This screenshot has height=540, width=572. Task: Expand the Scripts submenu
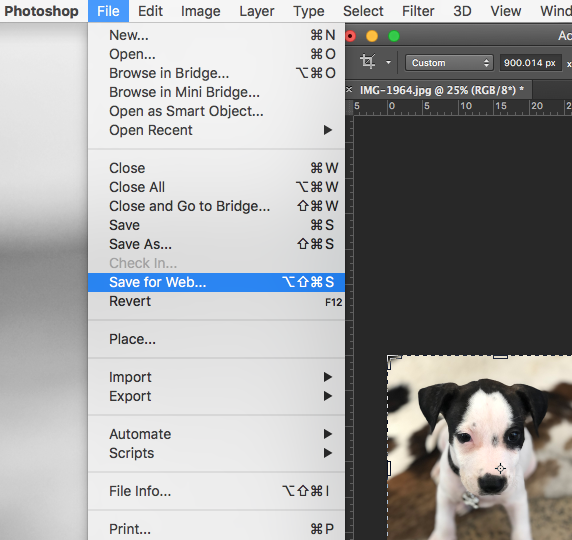(216, 453)
